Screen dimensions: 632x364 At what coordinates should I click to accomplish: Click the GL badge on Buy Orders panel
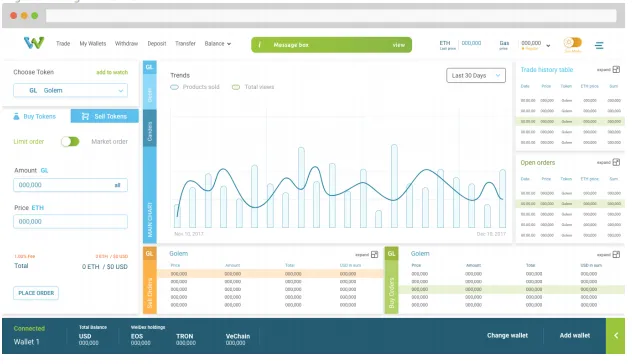click(x=391, y=254)
